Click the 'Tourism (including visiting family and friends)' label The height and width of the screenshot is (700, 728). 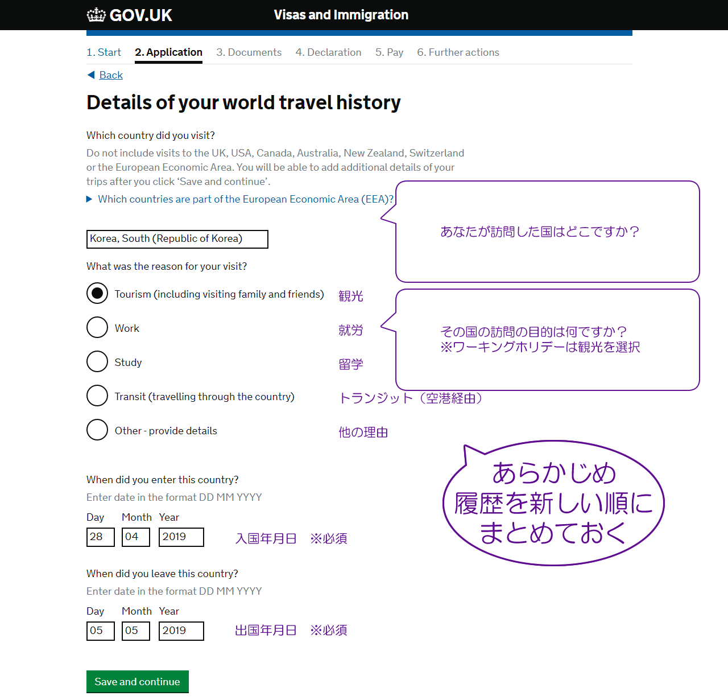(219, 294)
